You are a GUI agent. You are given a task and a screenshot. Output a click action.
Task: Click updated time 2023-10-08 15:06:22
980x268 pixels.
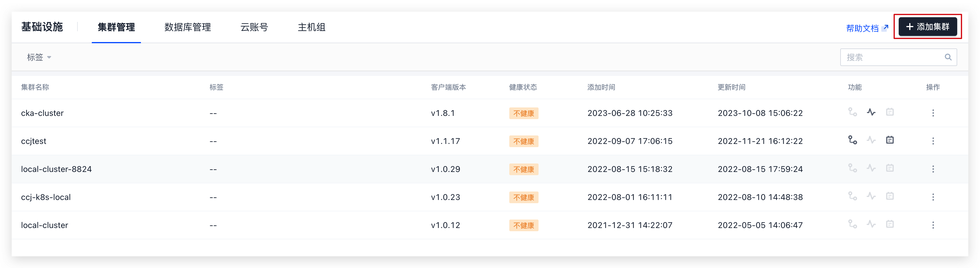point(760,113)
